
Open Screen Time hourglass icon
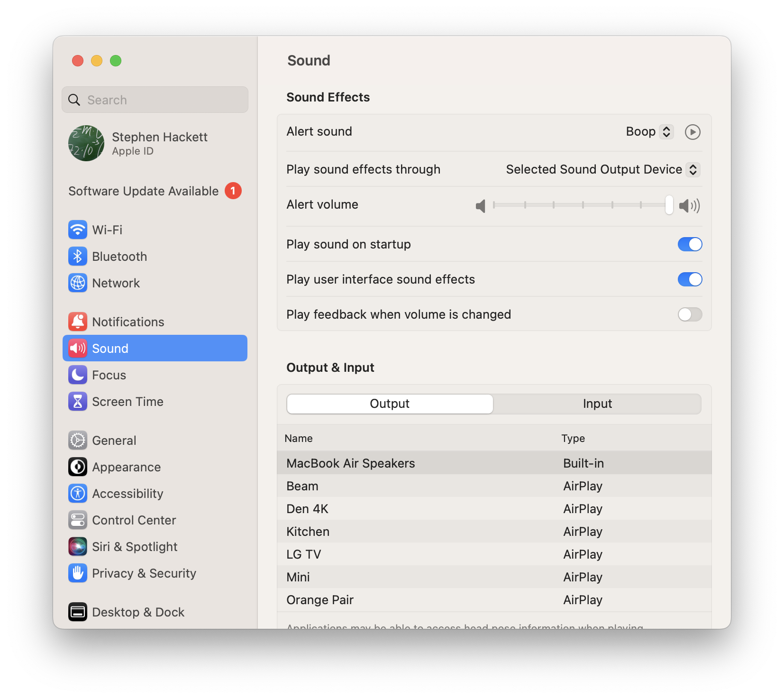(x=78, y=402)
